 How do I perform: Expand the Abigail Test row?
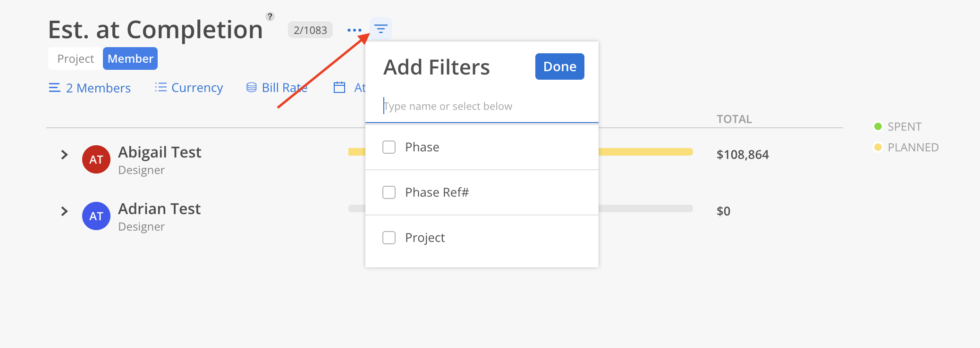pyautogui.click(x=65, y=155)
